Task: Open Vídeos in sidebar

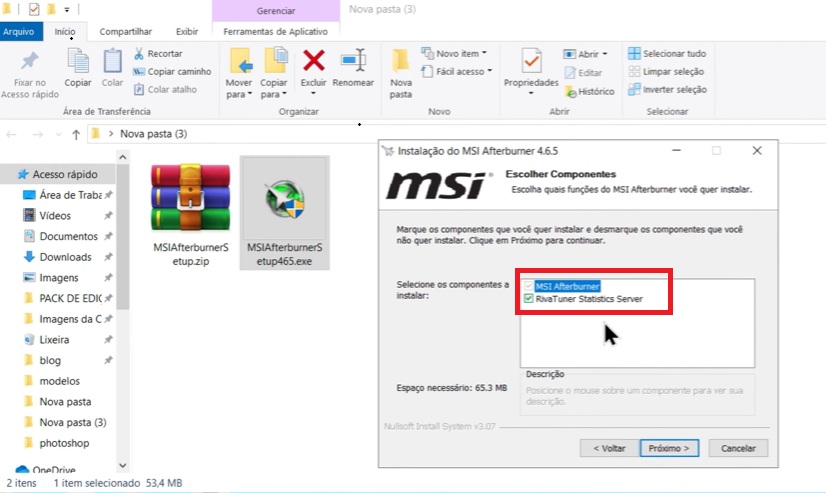Action: (x=55, y=215)
